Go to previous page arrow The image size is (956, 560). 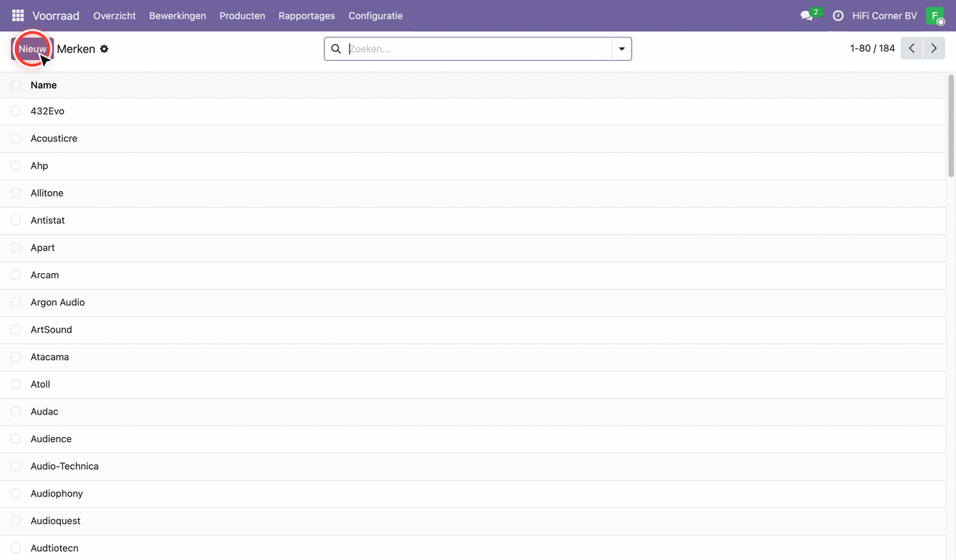pyautogui.click(x=912, y=48)
